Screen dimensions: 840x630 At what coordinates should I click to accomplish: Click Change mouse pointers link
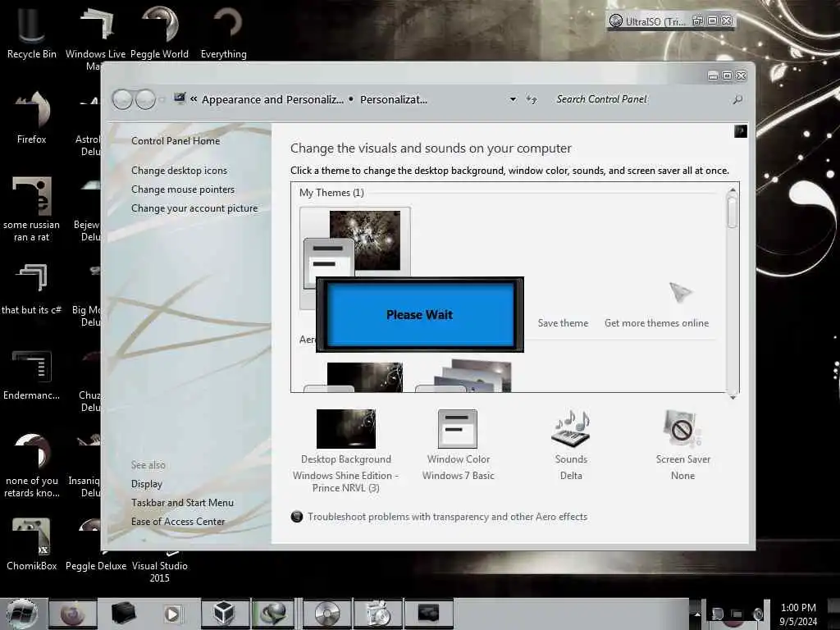click(x=183, y=189)
